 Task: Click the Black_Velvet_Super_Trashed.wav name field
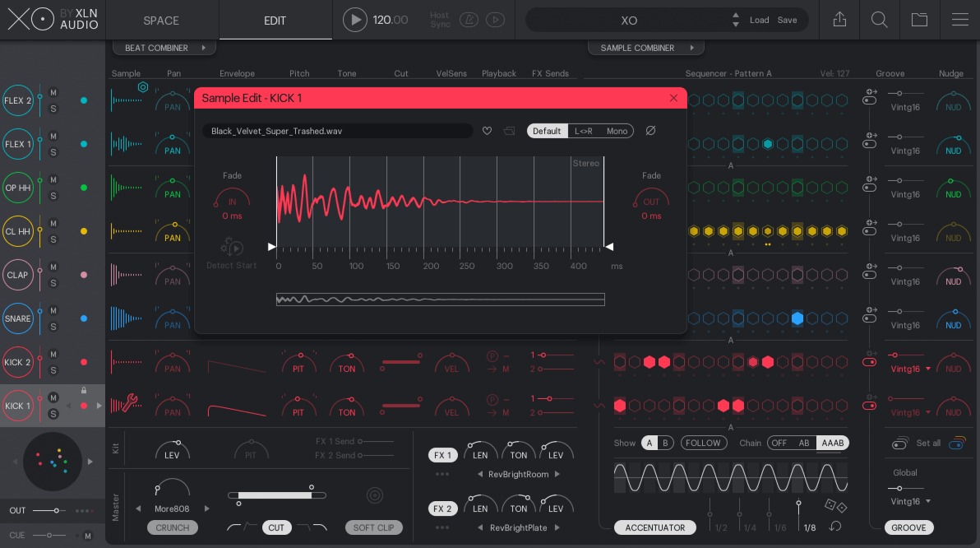pyautogui.click(x=337, y=131)
